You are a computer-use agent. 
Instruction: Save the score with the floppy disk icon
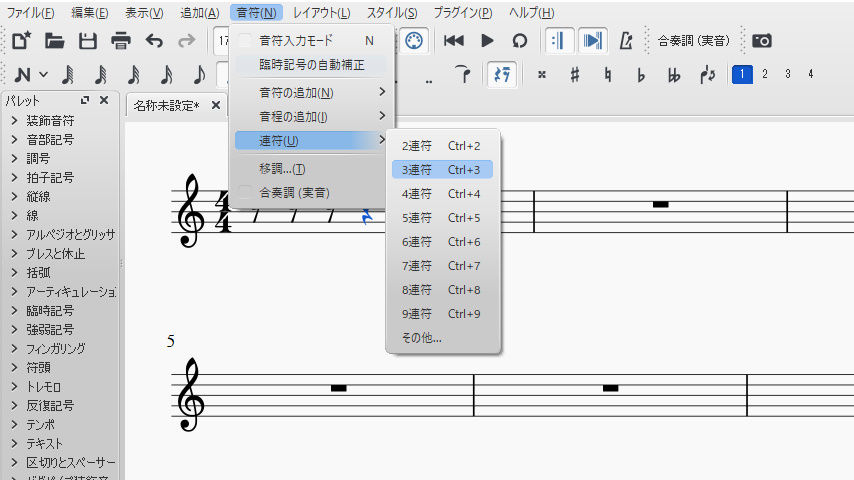pos(88,41)
